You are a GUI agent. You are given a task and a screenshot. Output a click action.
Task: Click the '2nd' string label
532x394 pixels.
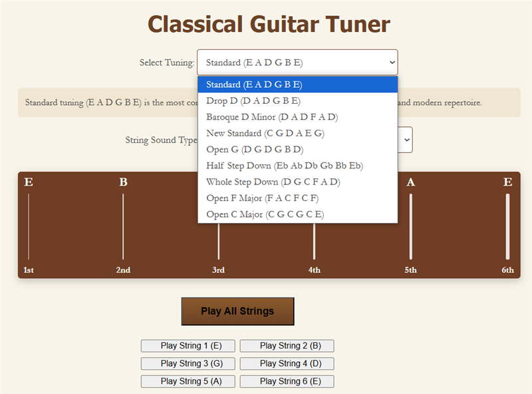coord(123,270)
